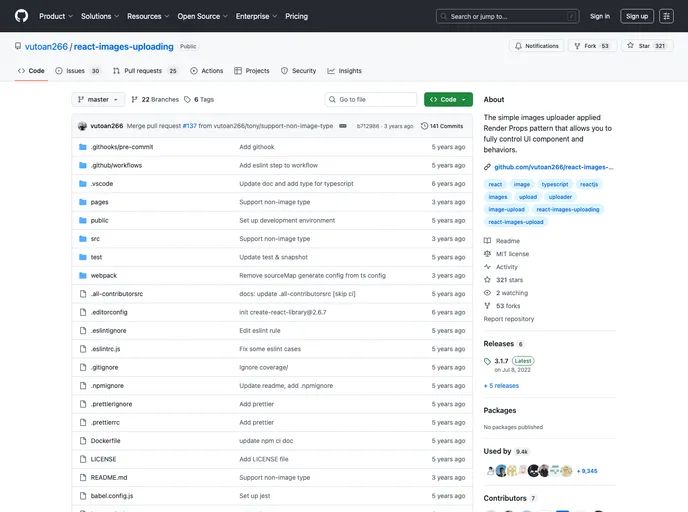Viewport: 688px width, 512px height.
Task: Open the green Code dropdown button
Action: pos(448,100)
